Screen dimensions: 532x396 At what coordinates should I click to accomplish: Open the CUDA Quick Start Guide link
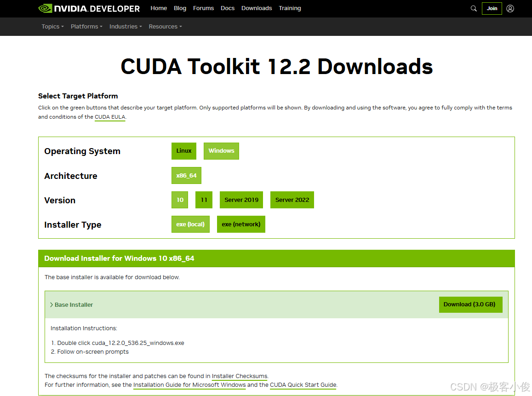303,385
